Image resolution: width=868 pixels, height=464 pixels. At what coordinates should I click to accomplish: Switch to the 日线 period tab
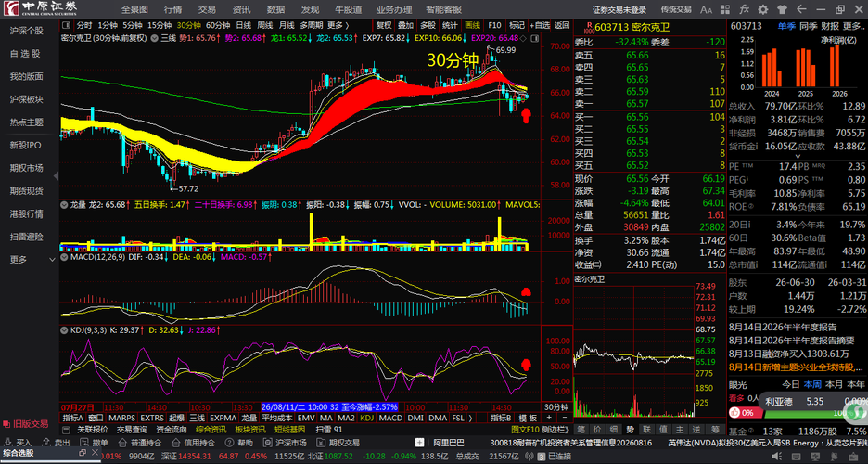pos(244,25)
